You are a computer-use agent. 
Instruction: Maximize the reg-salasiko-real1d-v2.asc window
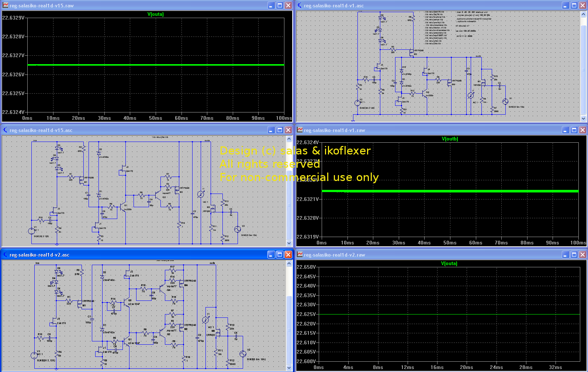tap(280, 255)
